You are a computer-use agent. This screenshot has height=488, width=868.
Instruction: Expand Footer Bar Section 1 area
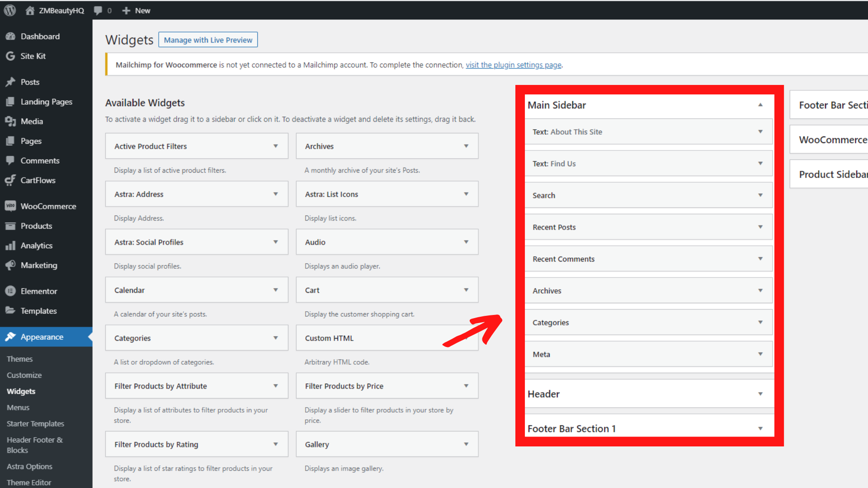click(760, 428)
